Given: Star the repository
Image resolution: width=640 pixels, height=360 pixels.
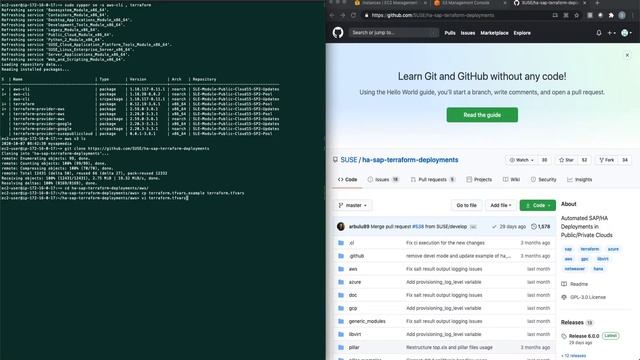Looking at the screenshot, I should [566, 160].
